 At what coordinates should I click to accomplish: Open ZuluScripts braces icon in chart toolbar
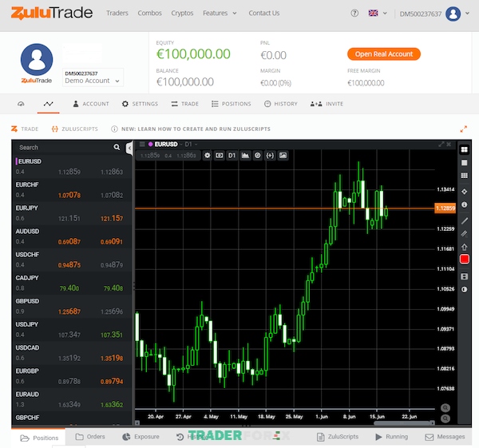click(270, 156)
